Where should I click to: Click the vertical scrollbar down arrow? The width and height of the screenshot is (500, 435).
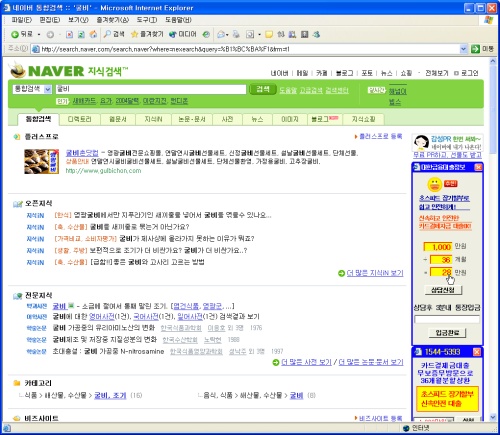(493, 417)
